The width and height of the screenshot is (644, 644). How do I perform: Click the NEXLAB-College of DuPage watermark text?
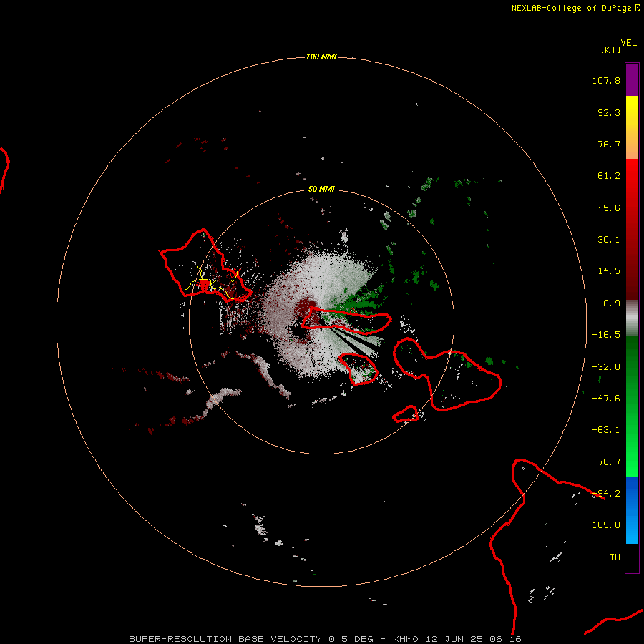pos(572,8)
